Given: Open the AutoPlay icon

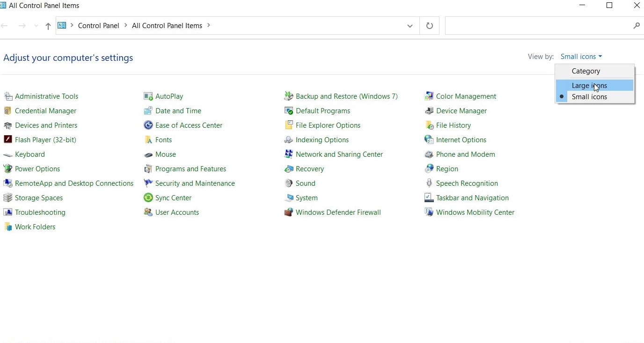Looking at the screenshot, I should pos(148,96).
